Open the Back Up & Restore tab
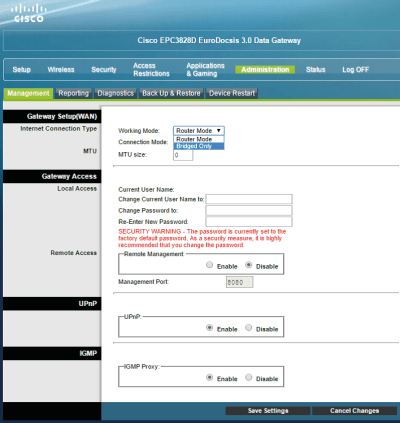Screen dimensions: 400x423 click(x=171, y=93)
